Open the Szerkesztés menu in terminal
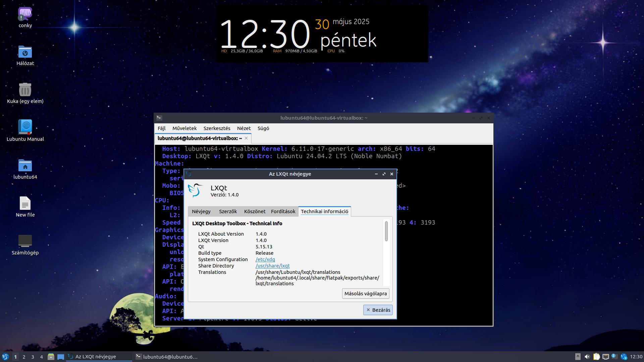This screenshot has width=644, height=362. tap(217, 128)
